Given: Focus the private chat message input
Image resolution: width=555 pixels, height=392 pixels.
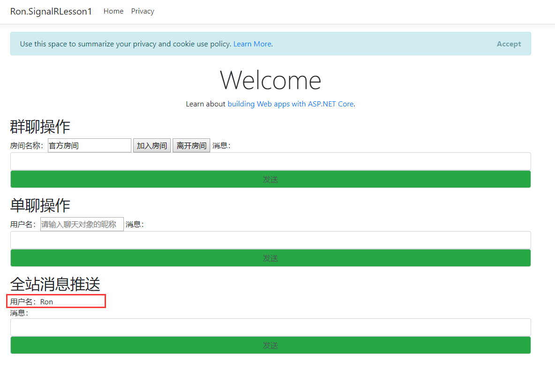Looking at the screenshot, I should 270,240.
